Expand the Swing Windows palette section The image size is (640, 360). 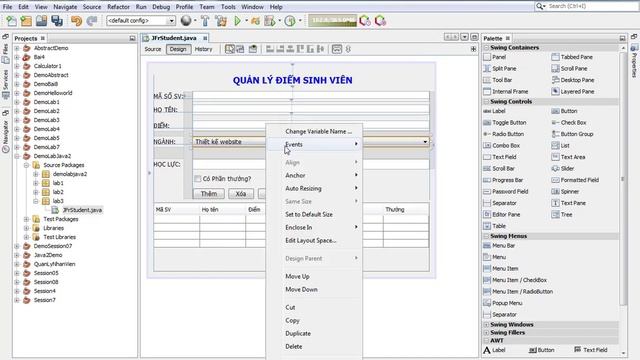point(486,324)
